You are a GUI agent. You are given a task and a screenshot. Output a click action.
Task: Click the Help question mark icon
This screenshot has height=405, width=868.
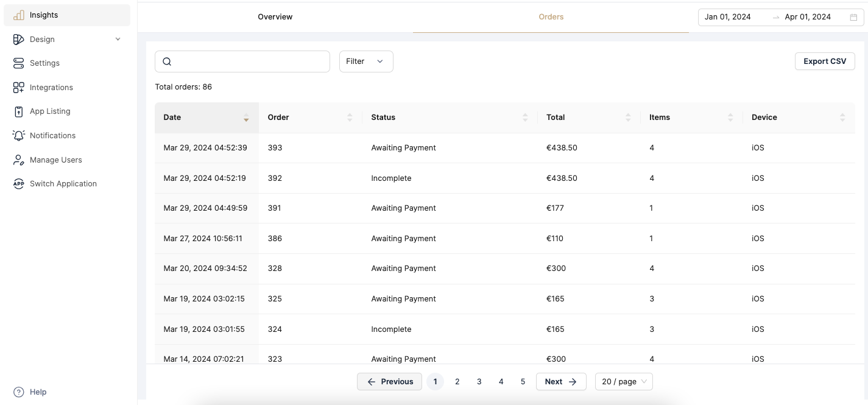19,392
